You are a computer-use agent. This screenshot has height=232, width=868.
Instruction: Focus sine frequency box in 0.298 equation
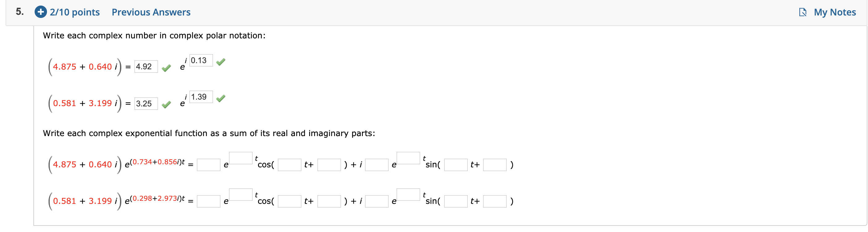(456, 201)
